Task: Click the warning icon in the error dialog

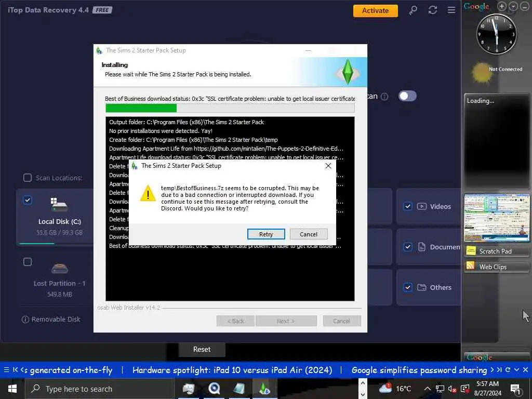Action: (x=148, y=193)
